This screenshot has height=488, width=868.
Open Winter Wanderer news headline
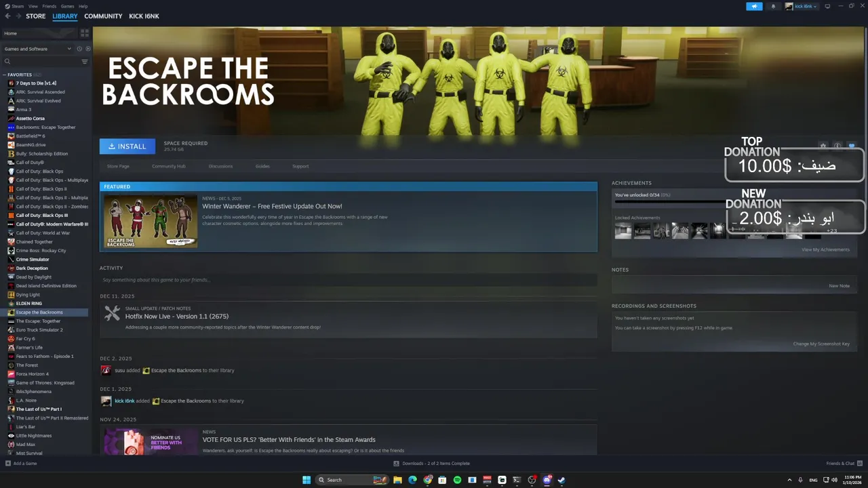pyautogui.click(x=272, y=206)
